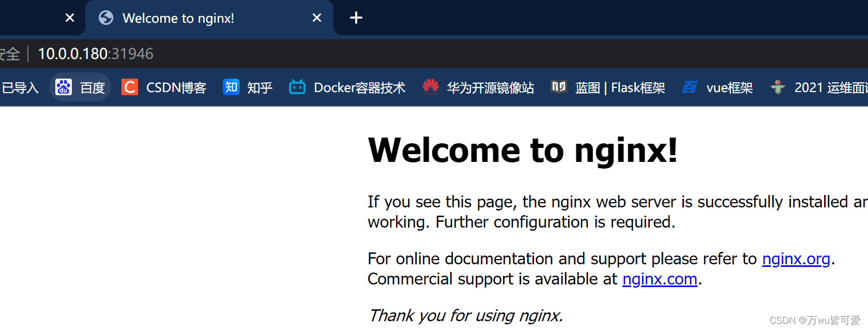
Task: Click the 'working. Further configuration is required.' line
Action: 522,222
